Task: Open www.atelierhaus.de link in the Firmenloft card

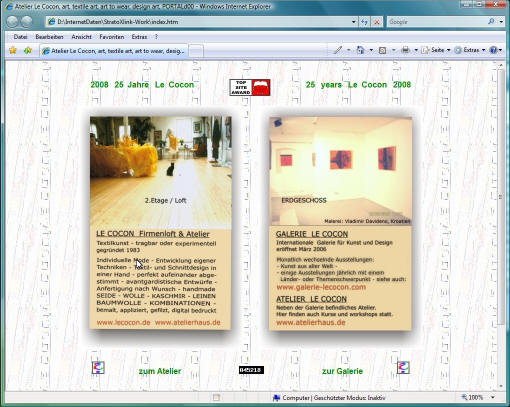Action: pyautogui.click(x=187, y=322)
